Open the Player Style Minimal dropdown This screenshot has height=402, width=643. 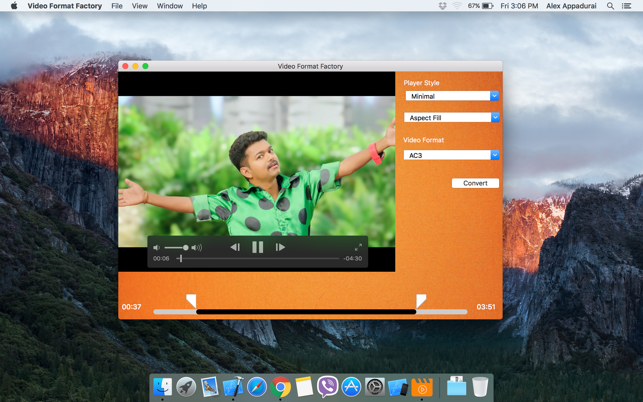[x=451, y=96]
